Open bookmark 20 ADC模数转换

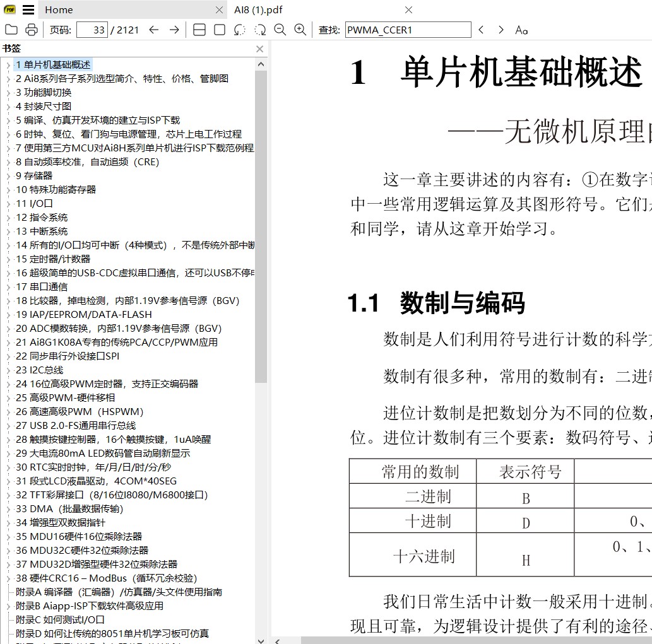coord(119,329)
